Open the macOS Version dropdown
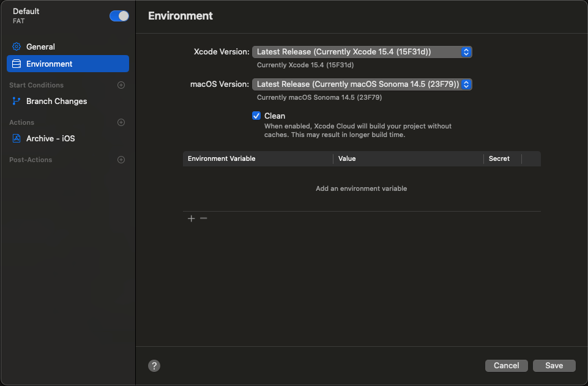Screen dimensions: 588x386 (362, 84)
